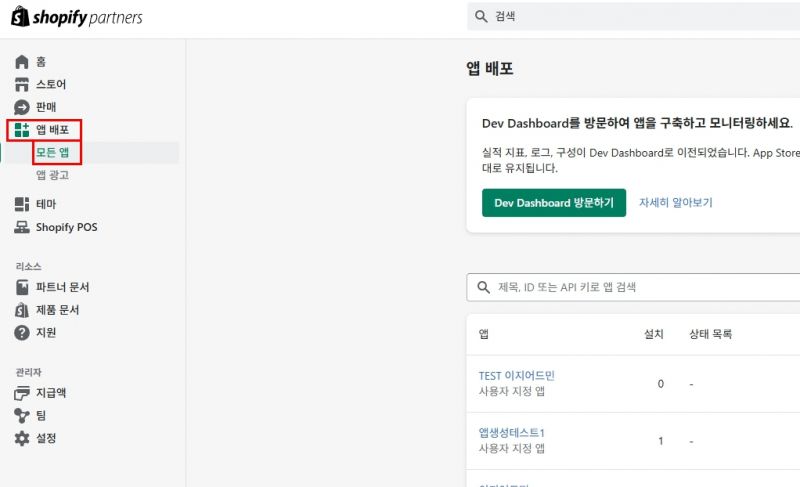Click the storefront icon beside 스토어
The image size is (800, 487).
22,85
